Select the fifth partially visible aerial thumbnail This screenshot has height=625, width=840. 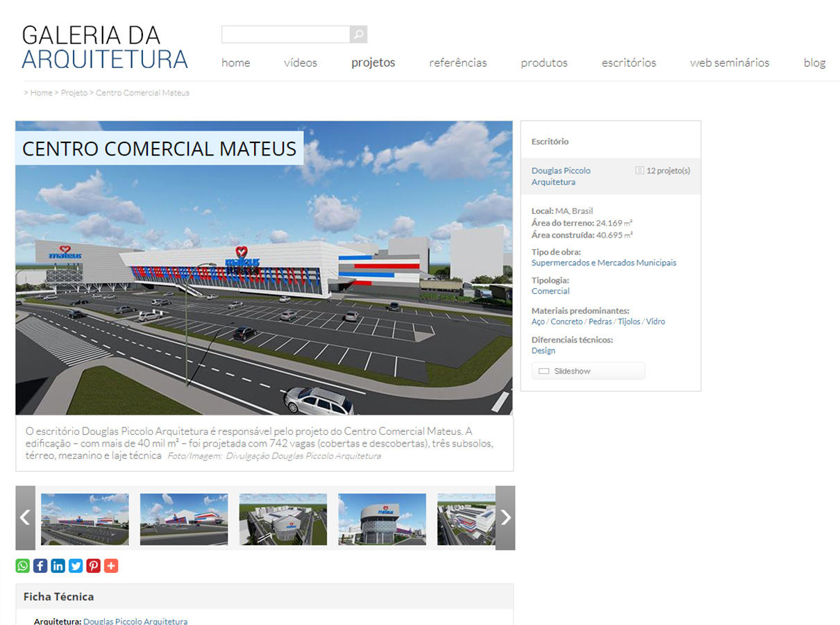click(467, 519)
